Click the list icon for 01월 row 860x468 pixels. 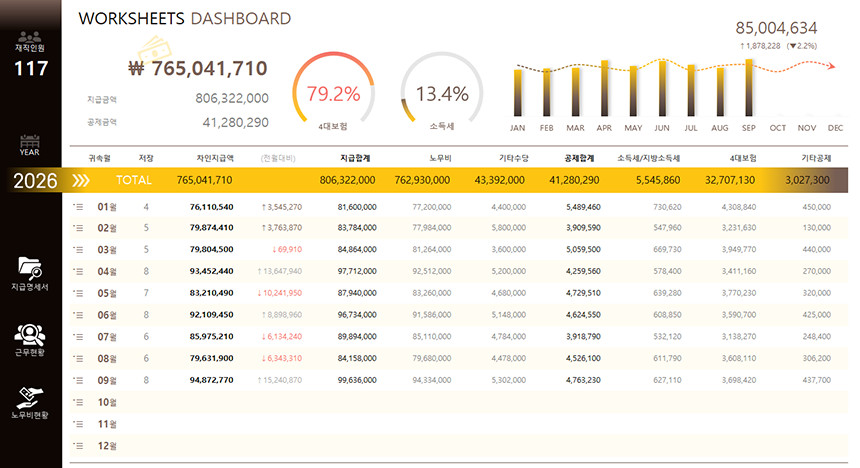click(78, 207)
